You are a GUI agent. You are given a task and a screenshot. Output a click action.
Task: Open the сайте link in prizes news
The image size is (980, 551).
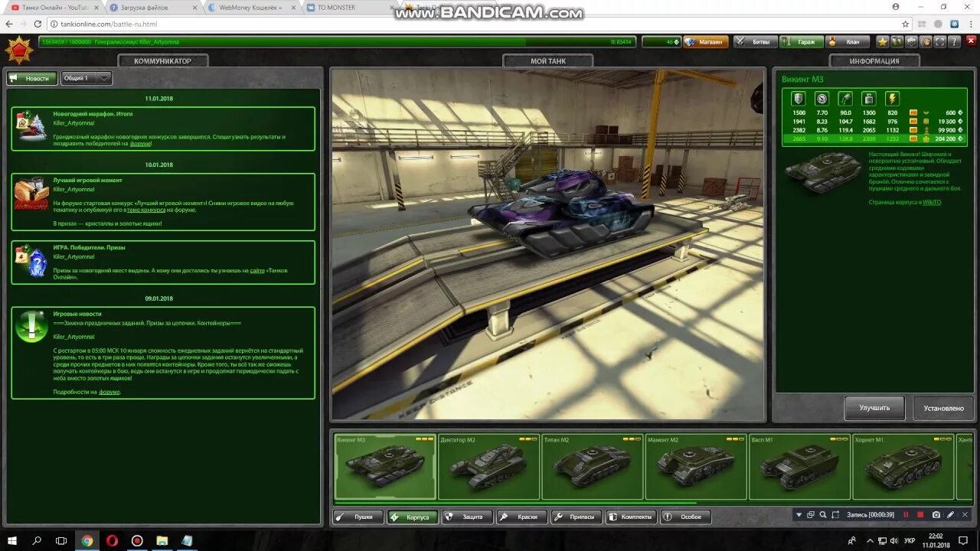coord(257,271)
